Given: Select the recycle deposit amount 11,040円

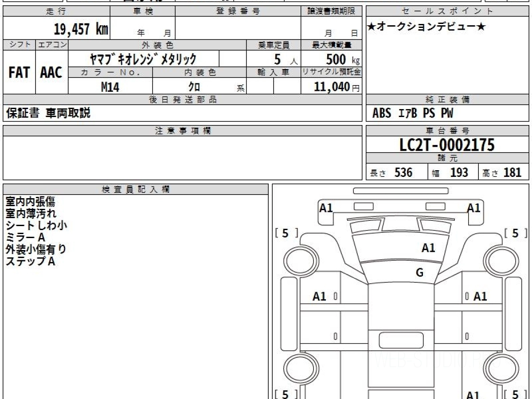Looking at the screenshot, I should (x=337, y=87).
